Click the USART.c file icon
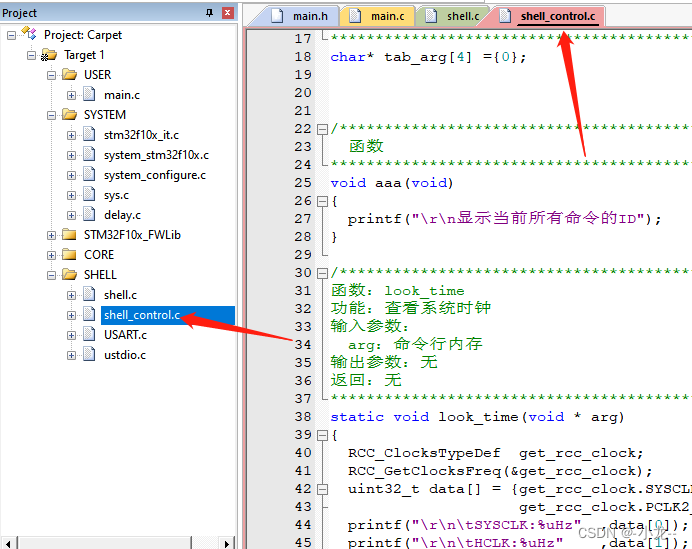 (89, 334)
